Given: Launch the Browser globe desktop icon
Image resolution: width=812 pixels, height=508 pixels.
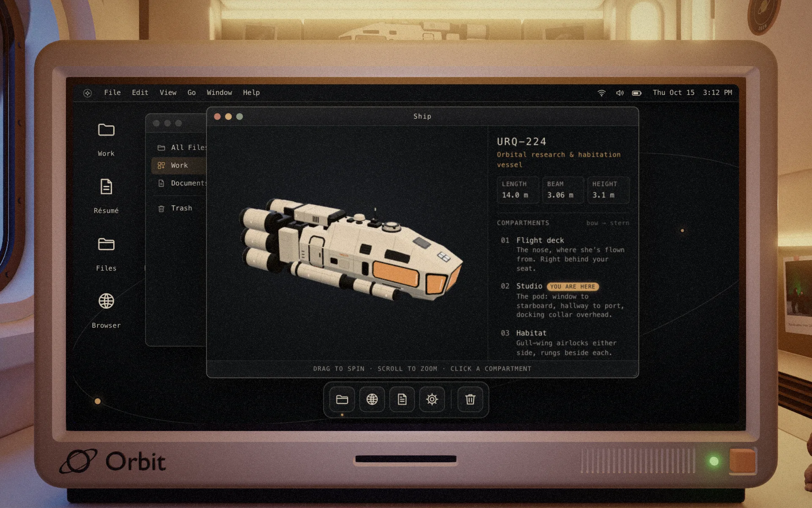Looking at the screenshot, I should click(106, 311).
